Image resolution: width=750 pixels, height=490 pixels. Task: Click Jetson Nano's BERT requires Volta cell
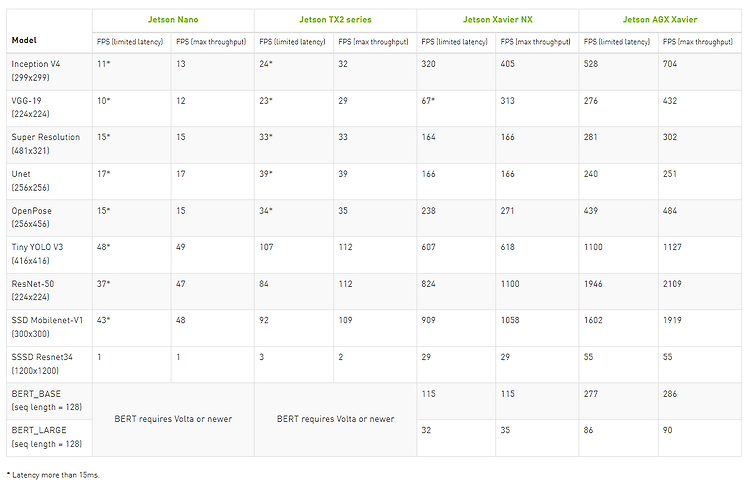click(x=173, y=419)
